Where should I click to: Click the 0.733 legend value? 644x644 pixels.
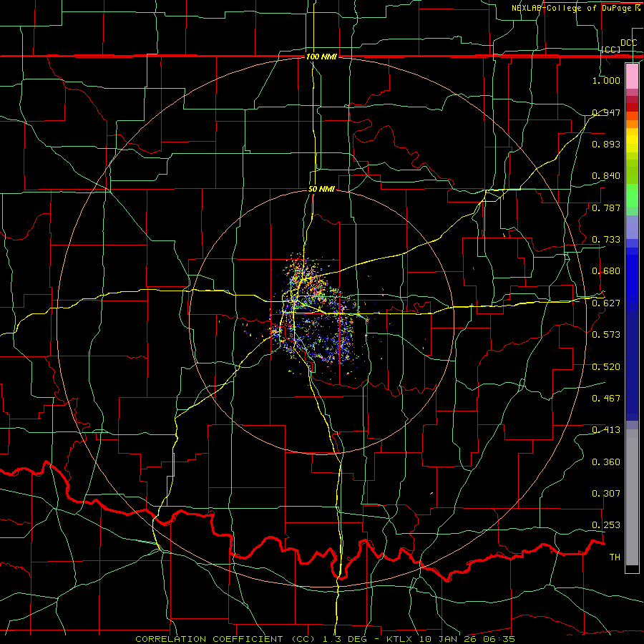point(606,240)
